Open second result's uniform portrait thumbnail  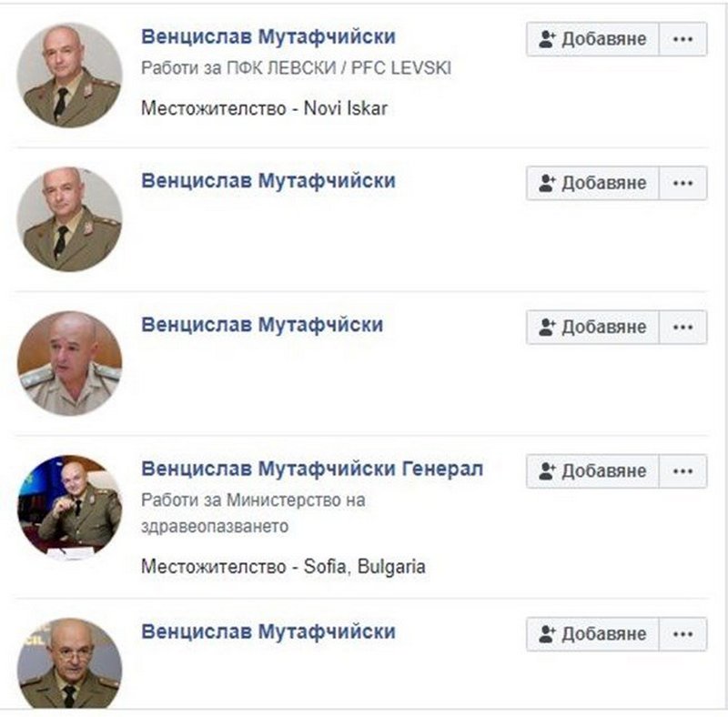tap(70, 219)
